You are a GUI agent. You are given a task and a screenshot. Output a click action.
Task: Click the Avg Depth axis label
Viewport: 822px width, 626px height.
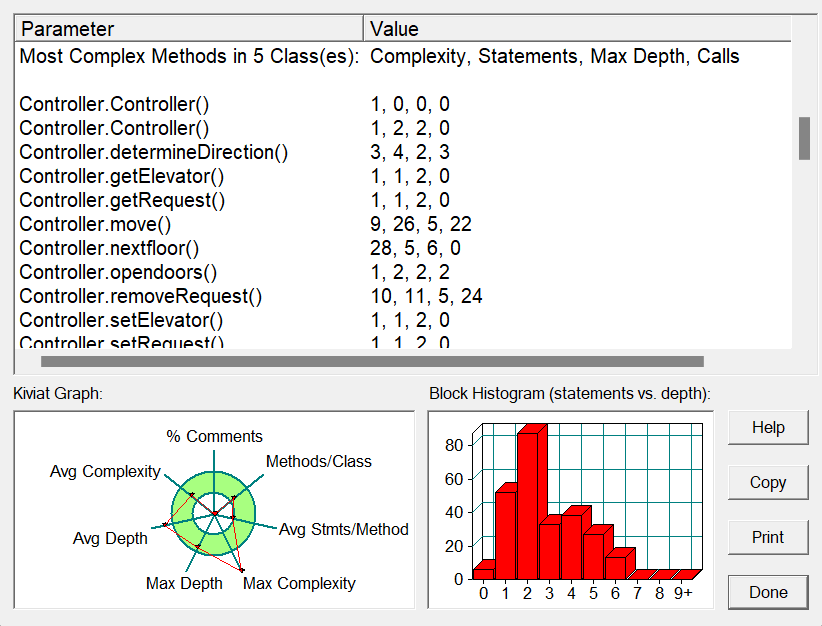pyautogui.click(x=110, y=538)
